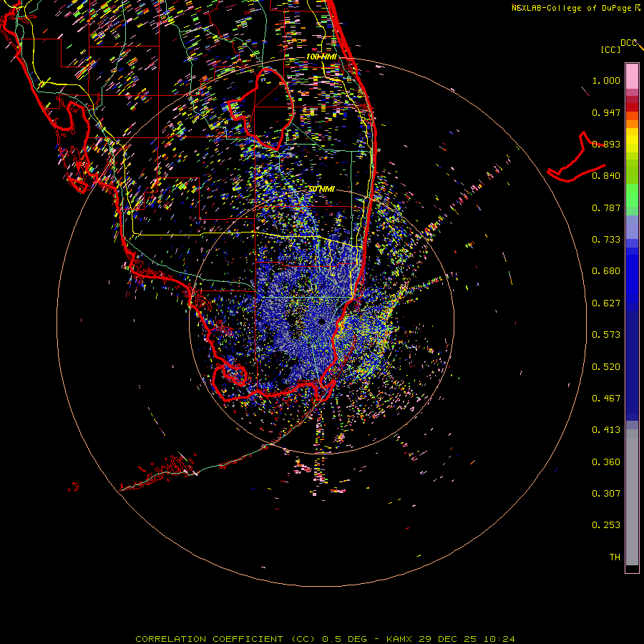Click the NEXLAB-College of DuPage title text
This screenshot has height=644, width=644.
[576, 8]
